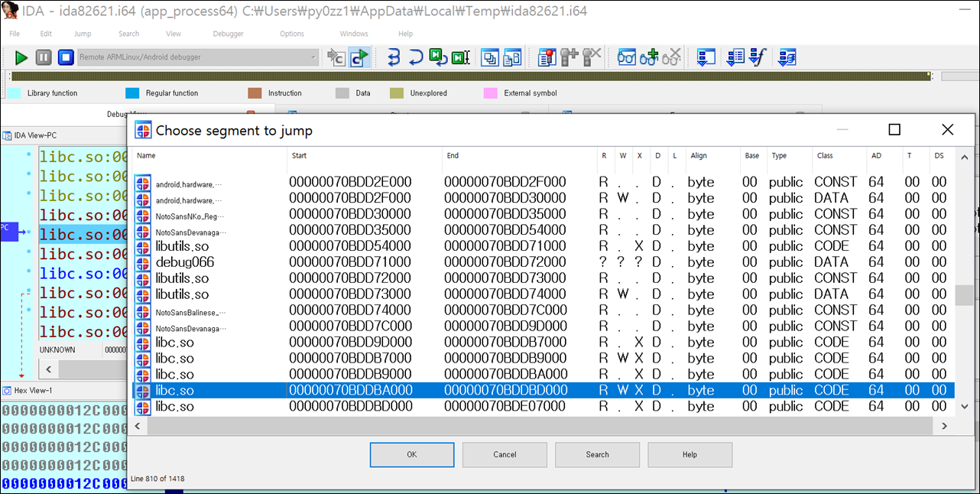Select libutils.so segment starting at 00000070BDD54000
980x494 pixels.
[543, 245]
